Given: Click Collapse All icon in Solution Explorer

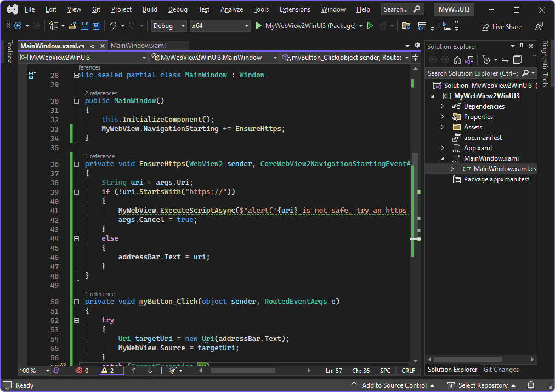Looking at the screenshot, I should 517,60.
